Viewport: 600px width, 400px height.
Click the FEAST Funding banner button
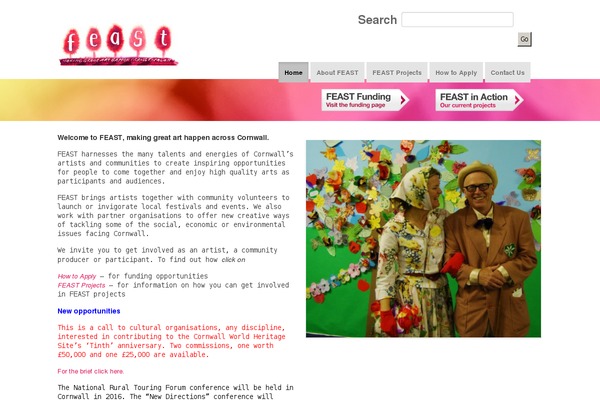[365, 100]
